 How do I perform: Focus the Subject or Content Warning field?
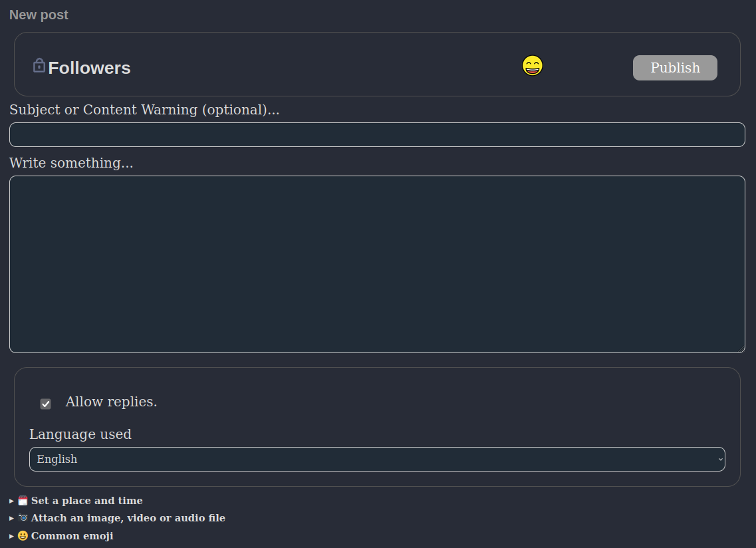[376, 134]
